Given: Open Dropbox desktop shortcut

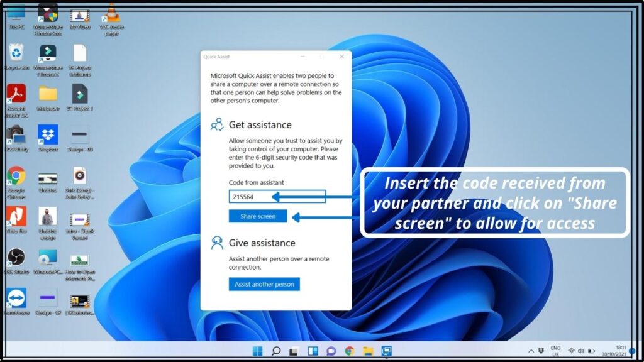Looking at the screenshot, I should point(48,134).
